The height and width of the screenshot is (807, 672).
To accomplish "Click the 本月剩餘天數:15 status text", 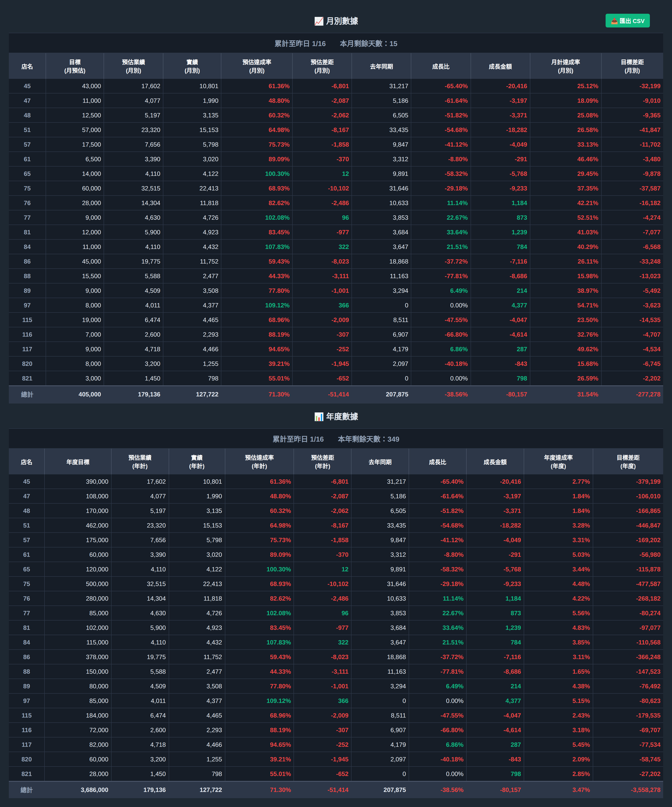I will coord(368,44).
